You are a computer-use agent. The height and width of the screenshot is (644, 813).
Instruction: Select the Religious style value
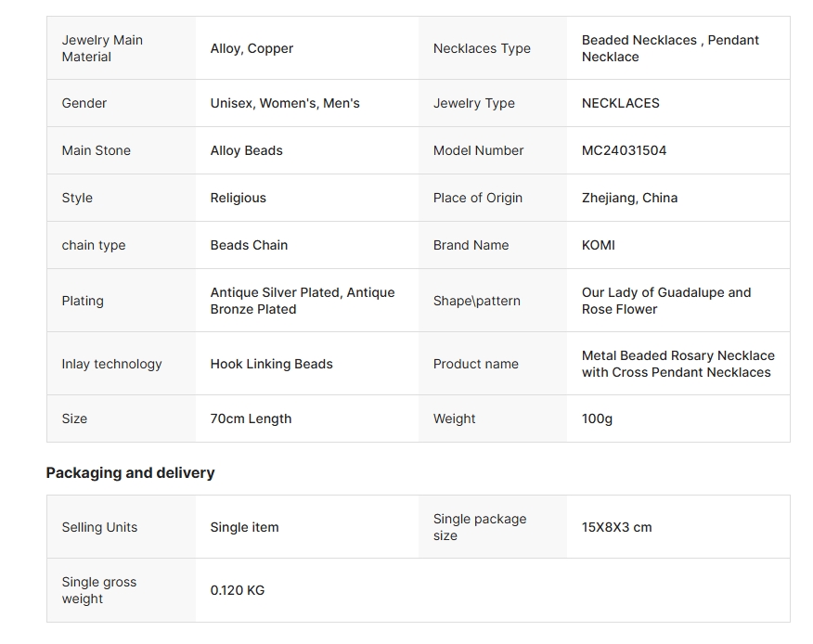click(x=238, y=198)
